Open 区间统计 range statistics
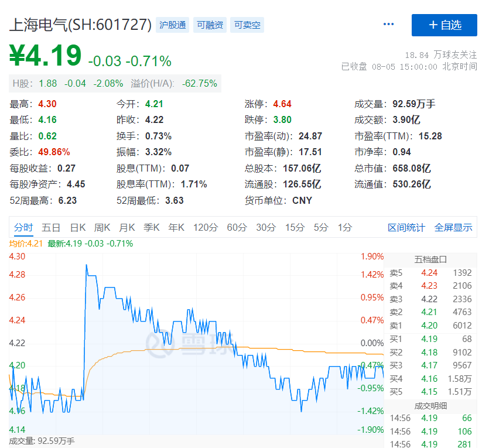This screenshot has height=448, width=489. [406, 228]
